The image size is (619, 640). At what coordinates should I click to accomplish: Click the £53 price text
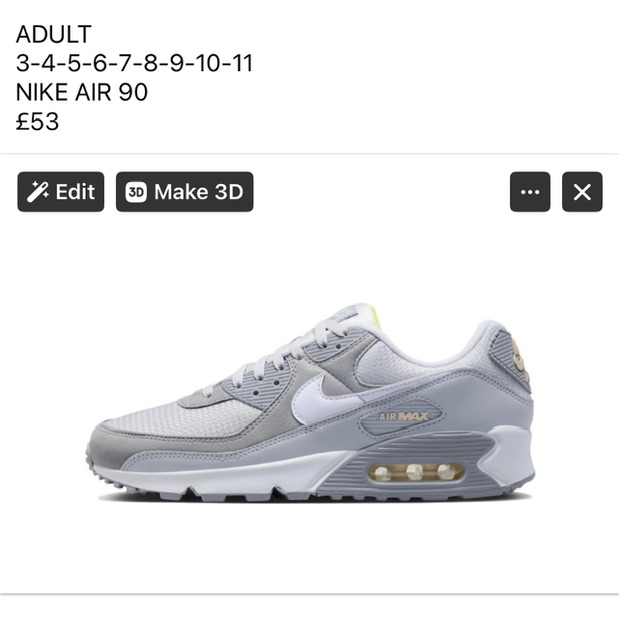point(38,122)
